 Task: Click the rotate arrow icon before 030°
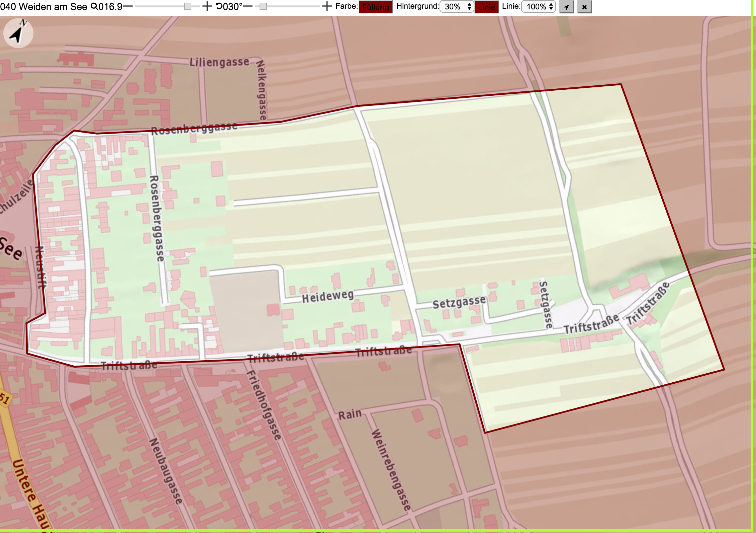tap(219, 6)
